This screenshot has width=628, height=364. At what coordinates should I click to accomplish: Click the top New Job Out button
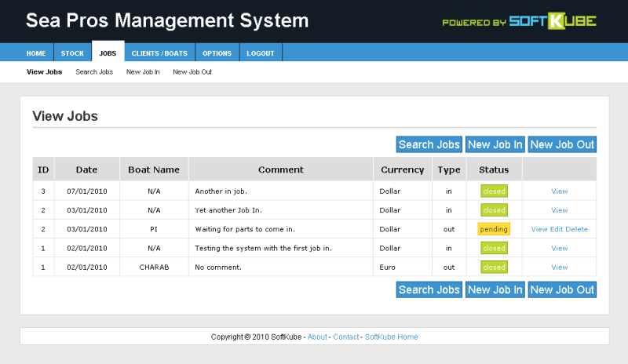[562, 144]
